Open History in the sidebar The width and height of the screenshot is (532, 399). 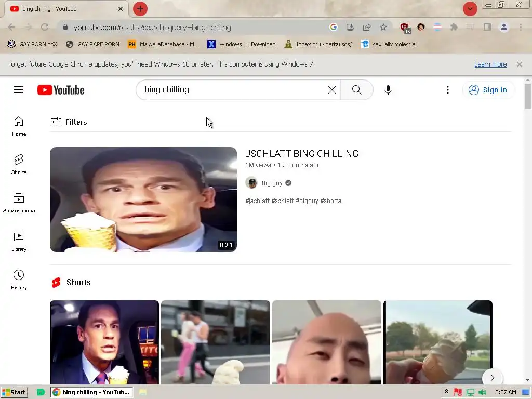pyautogui.click(x=19, y=280)
